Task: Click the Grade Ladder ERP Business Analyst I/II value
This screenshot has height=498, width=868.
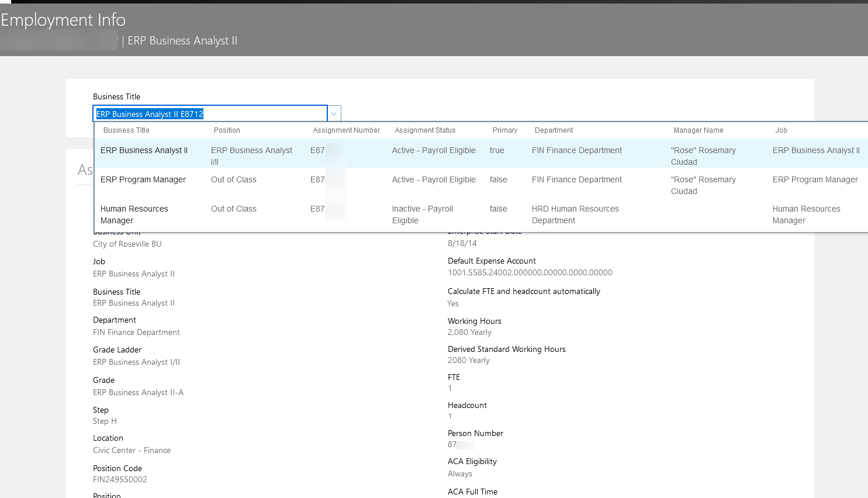Action: [137, 362]
